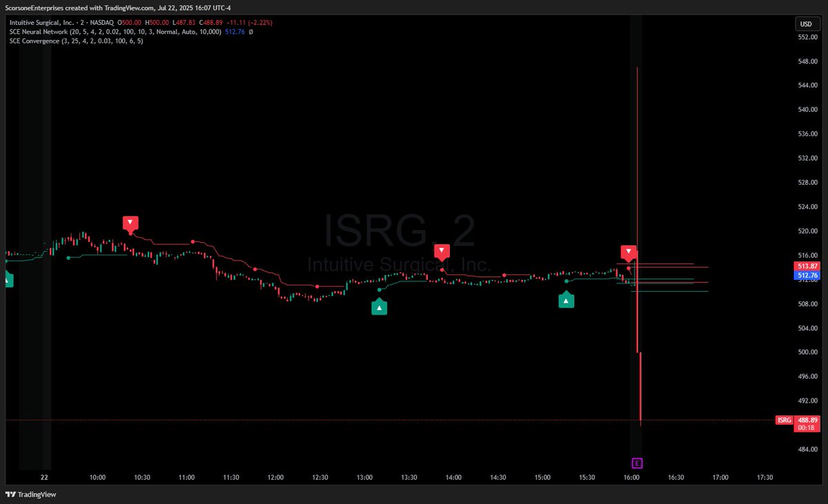Viewport: 828px width, 504px height.
Task: Click the 15:00 time axis label
Action: [542, 477]
